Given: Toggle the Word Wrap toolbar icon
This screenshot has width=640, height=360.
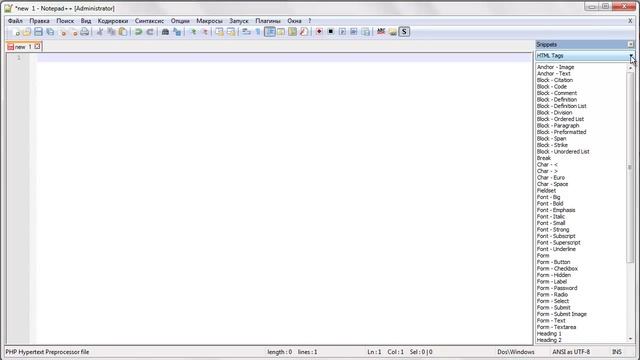Looking at the screenshot, I should [x=246, y=32].
